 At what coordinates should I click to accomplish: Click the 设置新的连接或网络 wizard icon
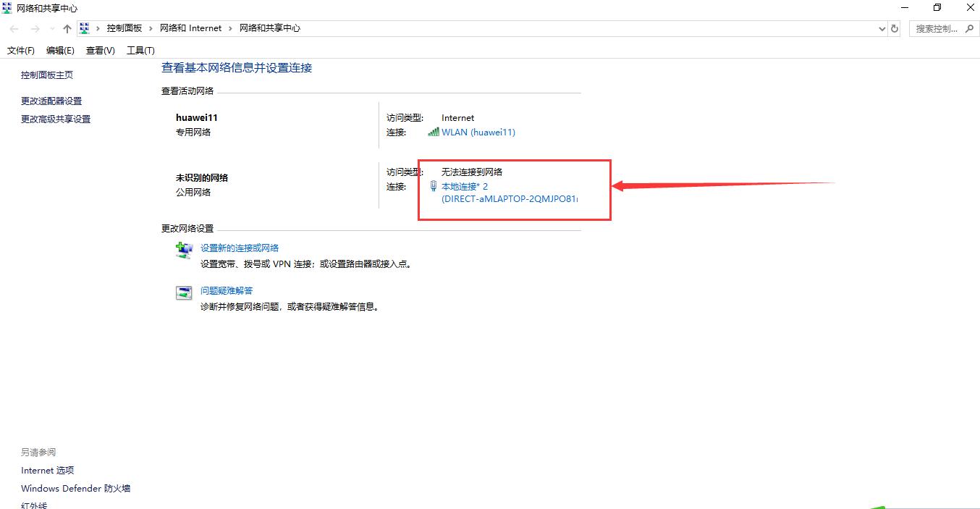[x=183, y=249]
